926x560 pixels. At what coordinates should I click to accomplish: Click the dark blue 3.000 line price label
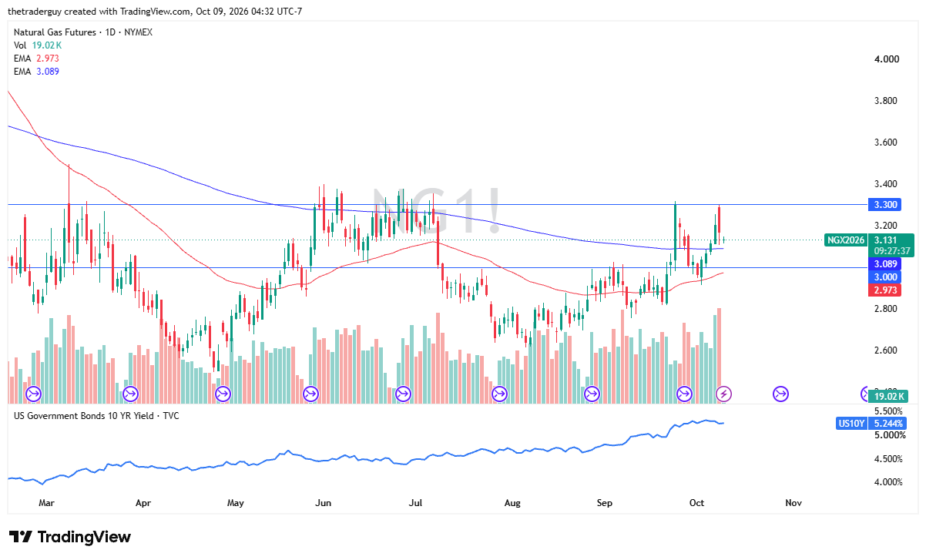coord(885,277)
